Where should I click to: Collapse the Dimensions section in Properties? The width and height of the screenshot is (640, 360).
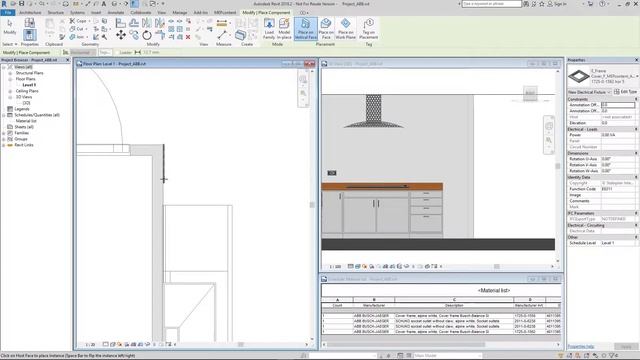pos(636,153)
